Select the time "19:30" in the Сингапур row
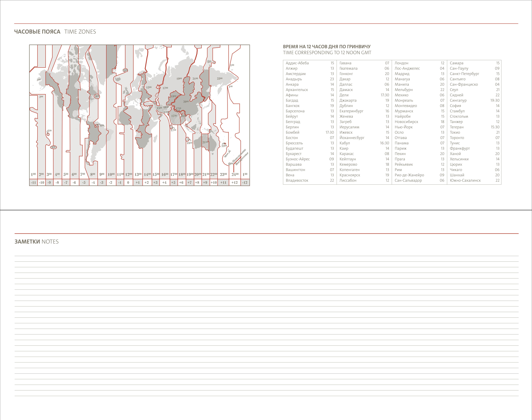The width and height of the screenshot is (532, 420). pos(495,100)
